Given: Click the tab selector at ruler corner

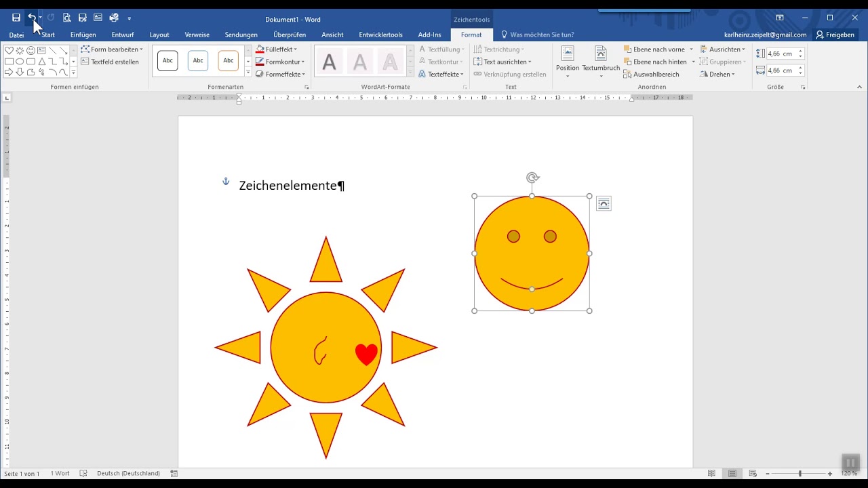Looking at the screenshot, I should click(x=7, y=98).
